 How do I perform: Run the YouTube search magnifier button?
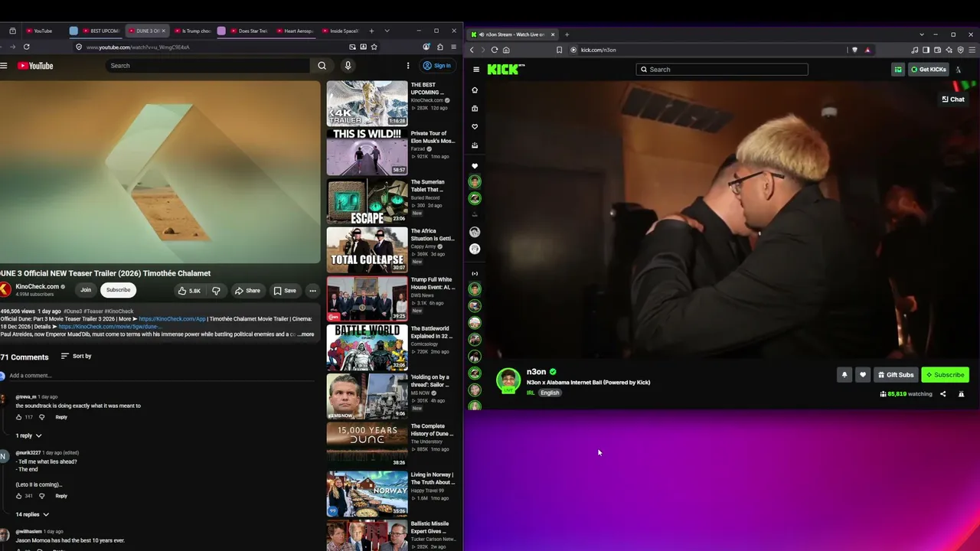(x=322, y=66)
